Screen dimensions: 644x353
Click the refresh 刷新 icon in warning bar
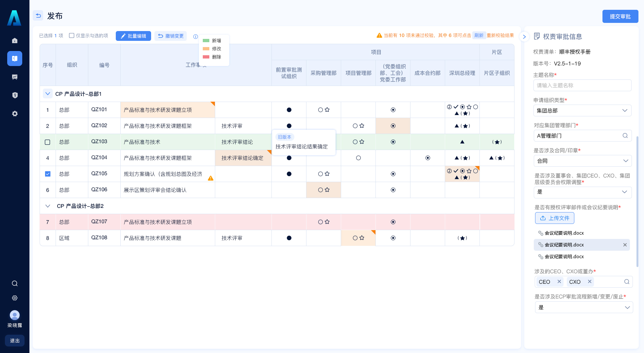click(x=479, y=37)
